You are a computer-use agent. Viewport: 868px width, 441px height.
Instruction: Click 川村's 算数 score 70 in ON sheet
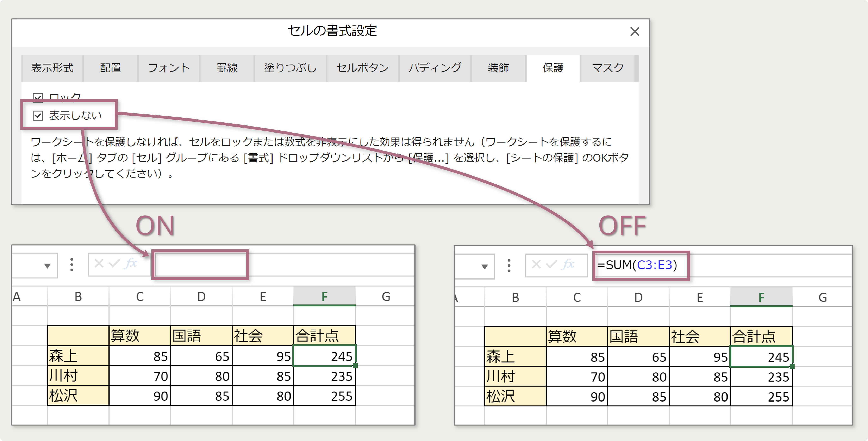click(x=140, y=376)
